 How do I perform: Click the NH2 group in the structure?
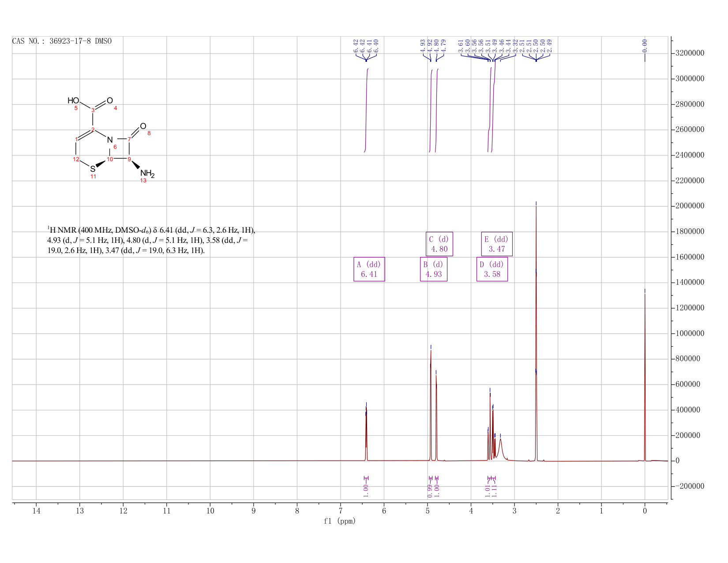[147, 174]
